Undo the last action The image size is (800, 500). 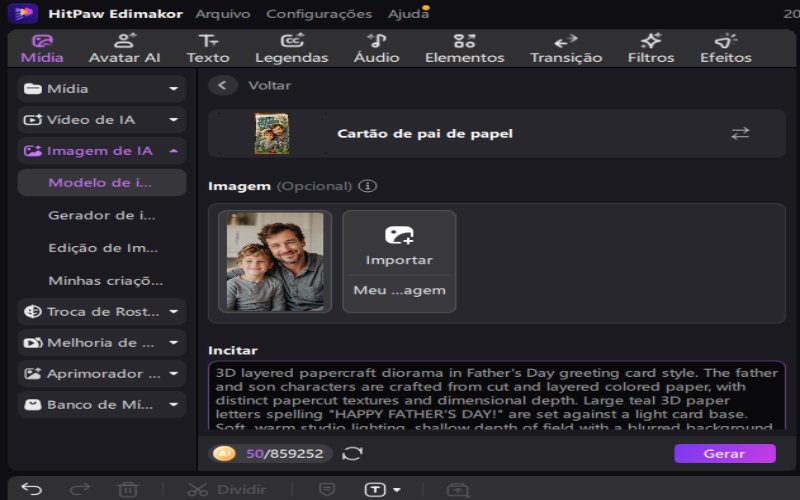tap(32, 489)
